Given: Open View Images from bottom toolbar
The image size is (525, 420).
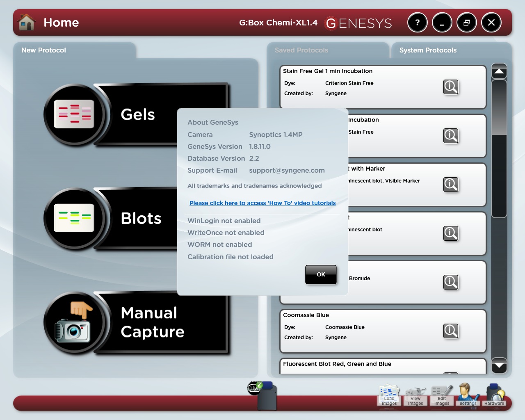Looking at the screenshot, I should (415, 396).
